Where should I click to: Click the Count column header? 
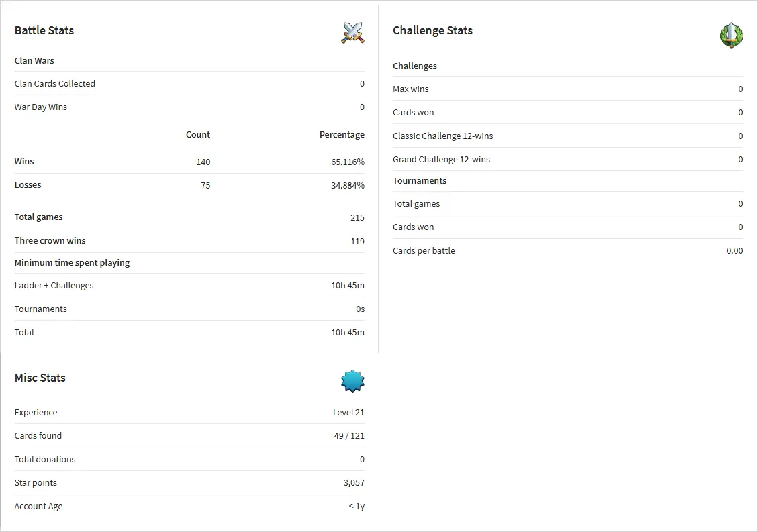pyautogui.click(x=198, y=134)
